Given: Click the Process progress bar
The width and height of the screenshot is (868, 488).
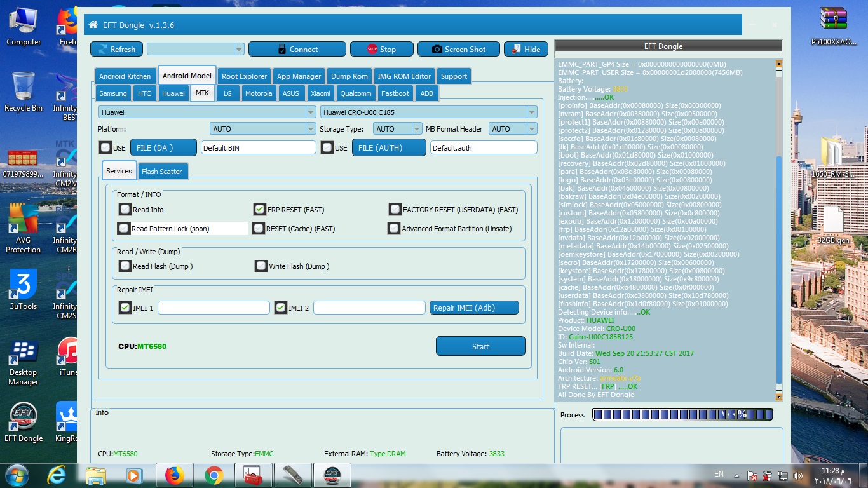Looking at the screenshot, I should coord(683,414).
